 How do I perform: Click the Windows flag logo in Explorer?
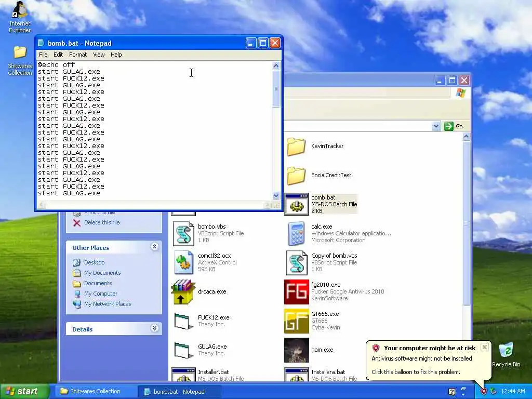tap(460, 93)
